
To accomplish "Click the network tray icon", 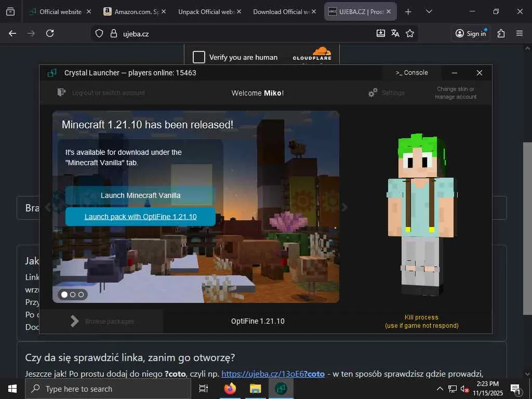I will 453,389.
